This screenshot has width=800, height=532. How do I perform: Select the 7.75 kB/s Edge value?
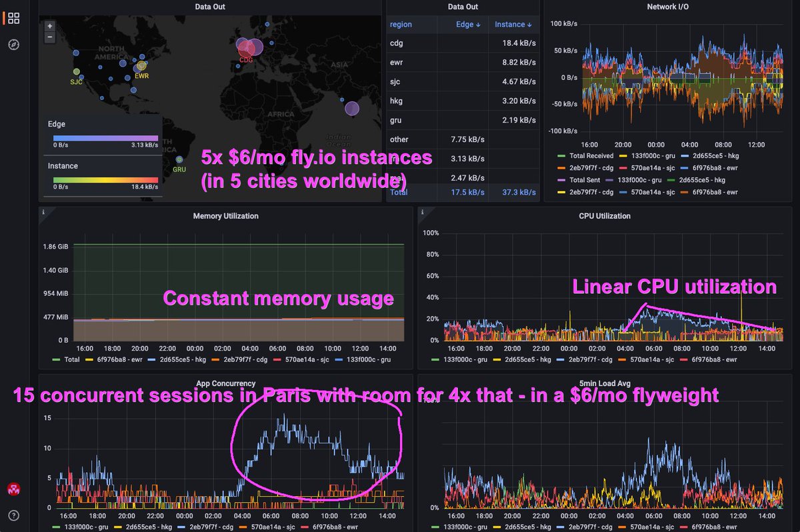point(468,139)
